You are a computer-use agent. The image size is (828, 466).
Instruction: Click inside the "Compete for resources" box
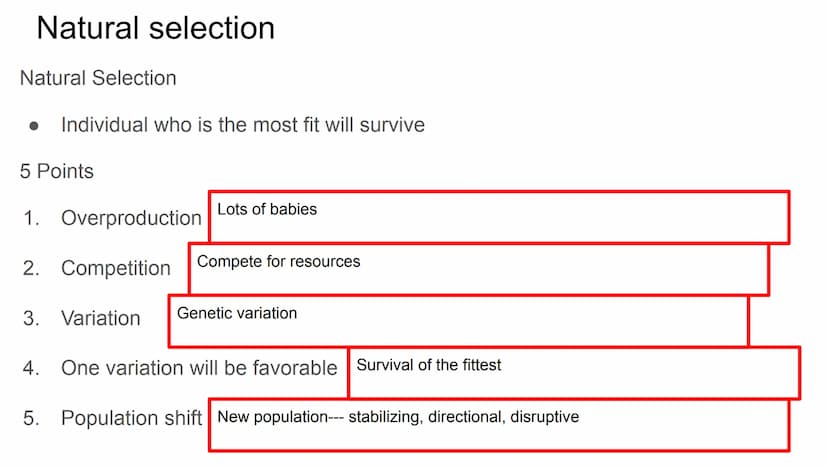tap(479, 269)
